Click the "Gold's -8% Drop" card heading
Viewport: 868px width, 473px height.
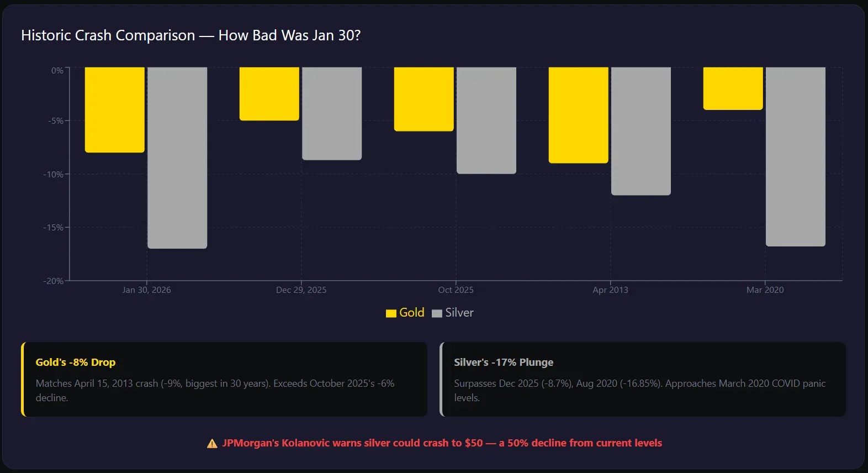(76, 362)
